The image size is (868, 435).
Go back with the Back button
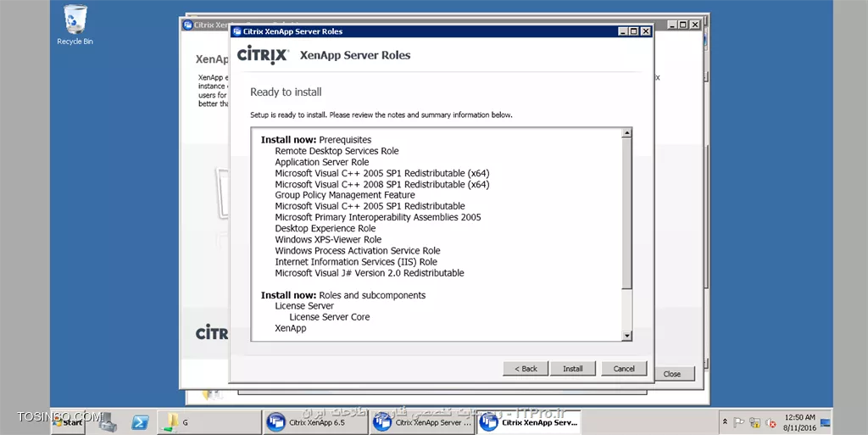click(x=526, y=369)
